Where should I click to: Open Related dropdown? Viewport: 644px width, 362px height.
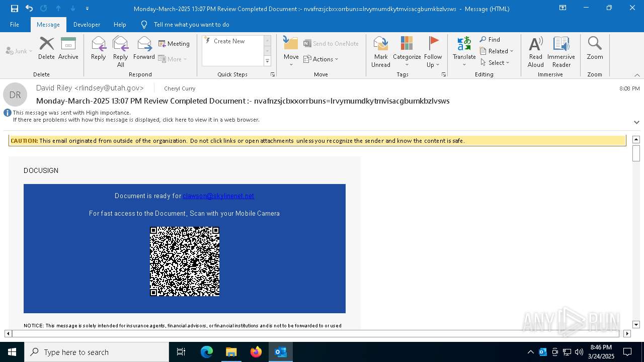pyautogui.click(x=497, y=51)
